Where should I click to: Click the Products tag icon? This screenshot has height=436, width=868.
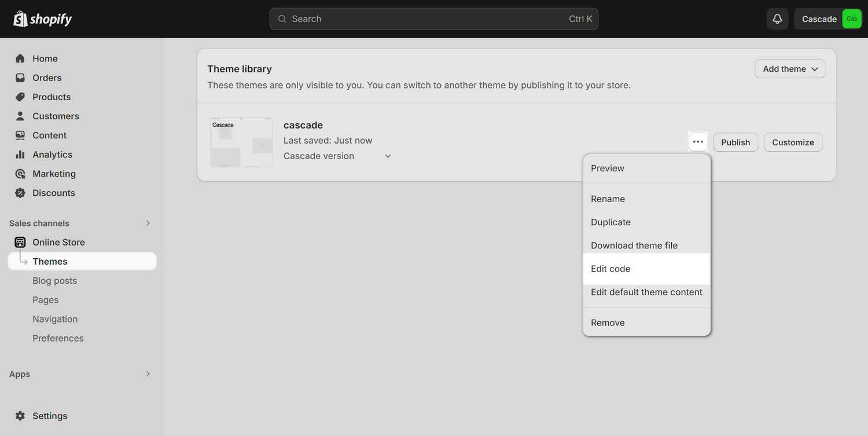[20, 97]
